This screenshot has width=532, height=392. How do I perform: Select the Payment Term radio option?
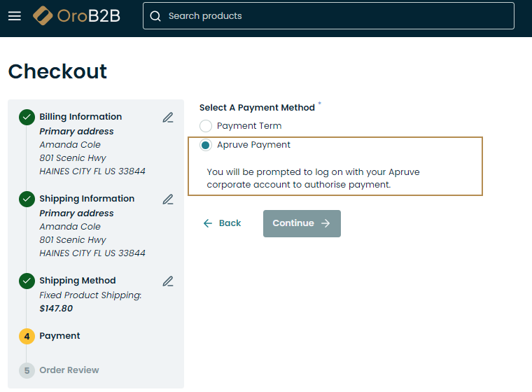[x=206, y=126]
